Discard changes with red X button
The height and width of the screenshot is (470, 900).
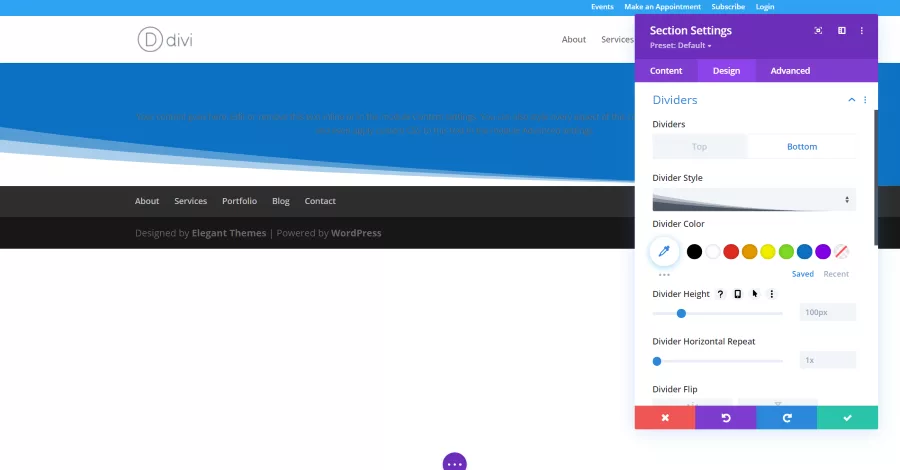(x=665, y=418)
